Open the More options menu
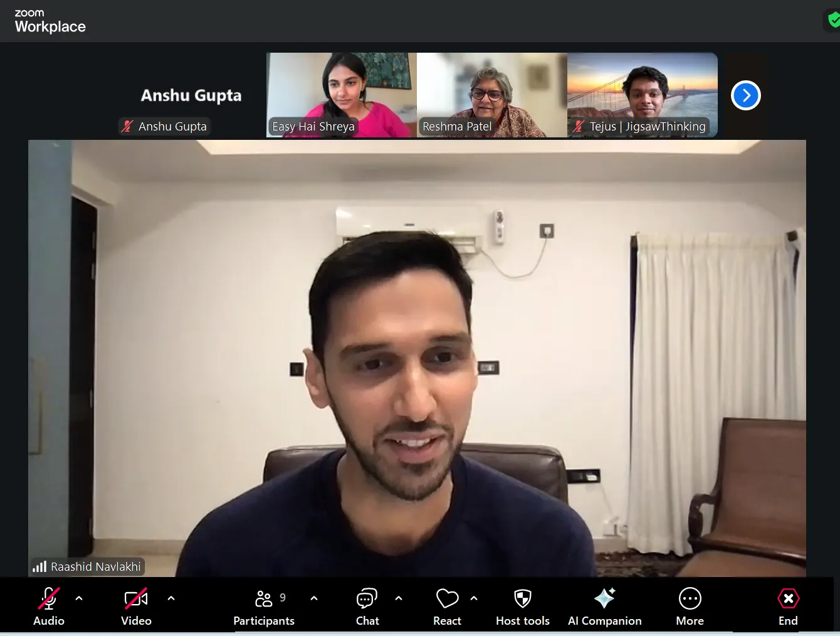 [x=690, y=600]
